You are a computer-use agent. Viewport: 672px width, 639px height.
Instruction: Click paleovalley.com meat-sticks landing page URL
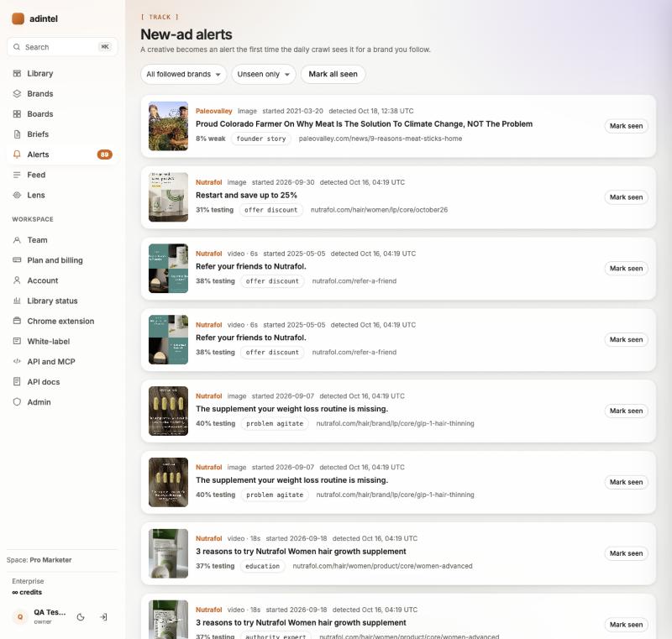coord(381,139)
